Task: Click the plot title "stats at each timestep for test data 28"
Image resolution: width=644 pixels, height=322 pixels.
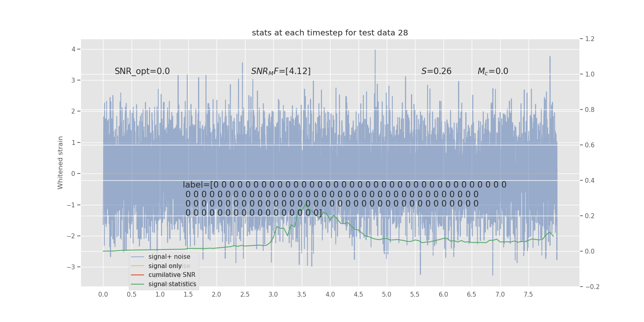Action: pos(330,33)
